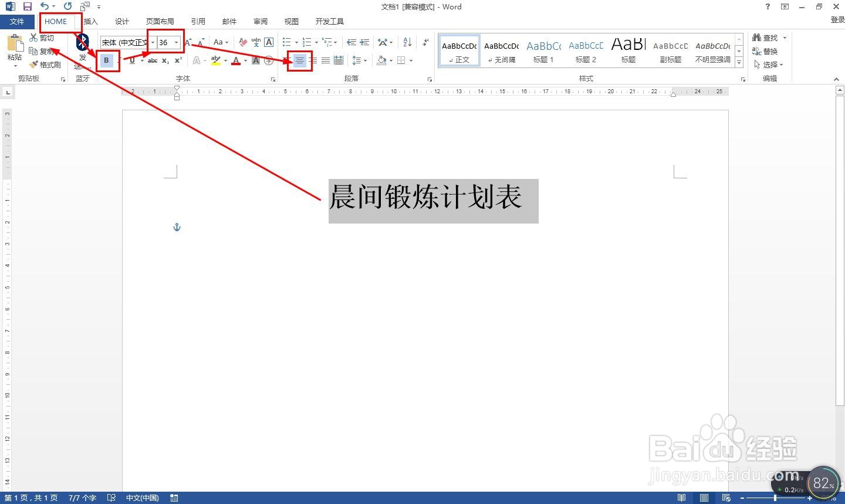Viewport: 845px width, 504px height.
Task: Apply the 标题 1 style
Action: pos(543,51)
